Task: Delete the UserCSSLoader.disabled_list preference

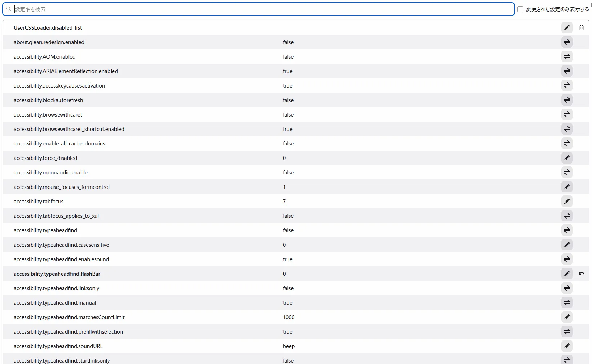Action: [x=581, y=27]
